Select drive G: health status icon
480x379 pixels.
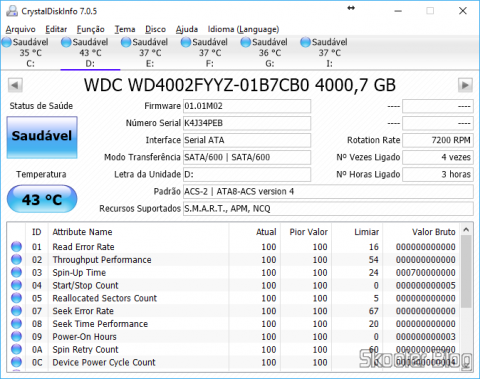[246, 42]
